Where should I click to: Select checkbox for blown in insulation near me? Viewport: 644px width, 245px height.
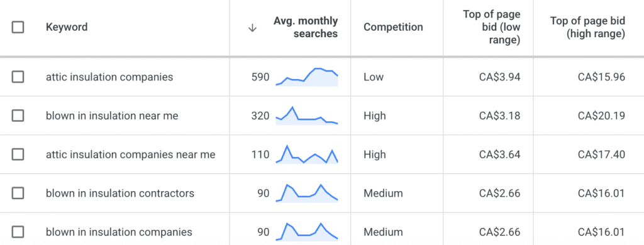(18, 116)
